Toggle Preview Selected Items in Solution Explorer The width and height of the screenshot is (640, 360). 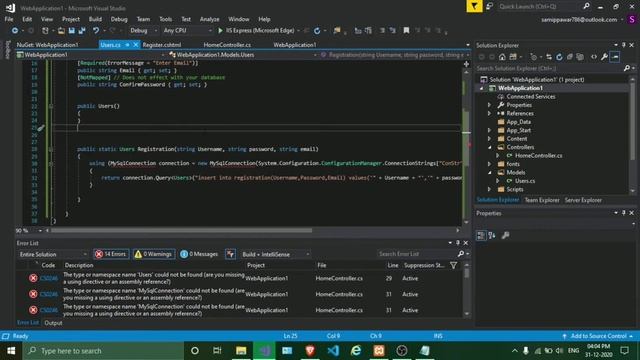click(615, 57)
